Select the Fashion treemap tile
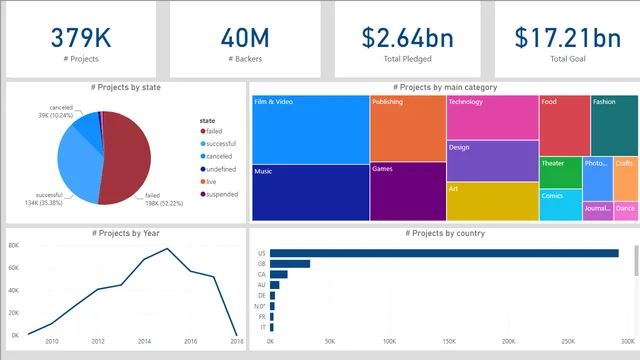Screen dimensions: 640x360 pos(614,126)
